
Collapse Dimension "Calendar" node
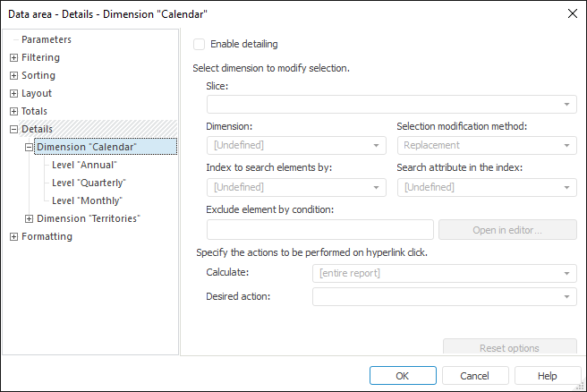coord(30,148)
